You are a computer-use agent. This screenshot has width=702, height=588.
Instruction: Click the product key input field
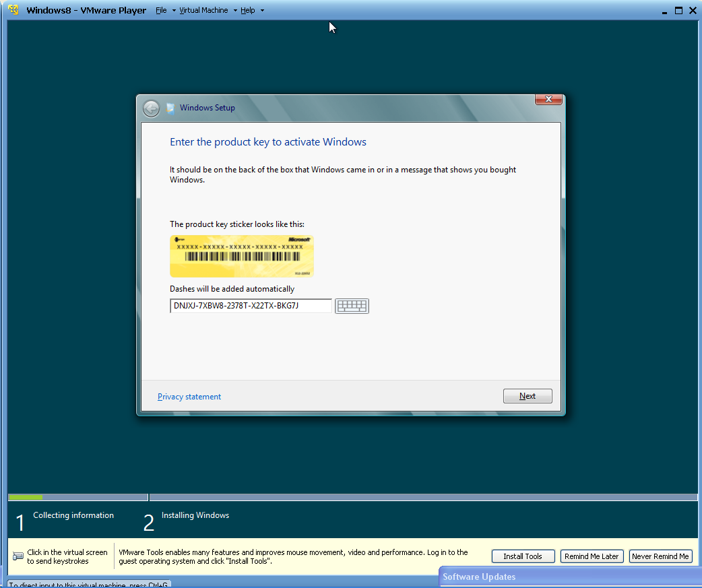[251, 306]
